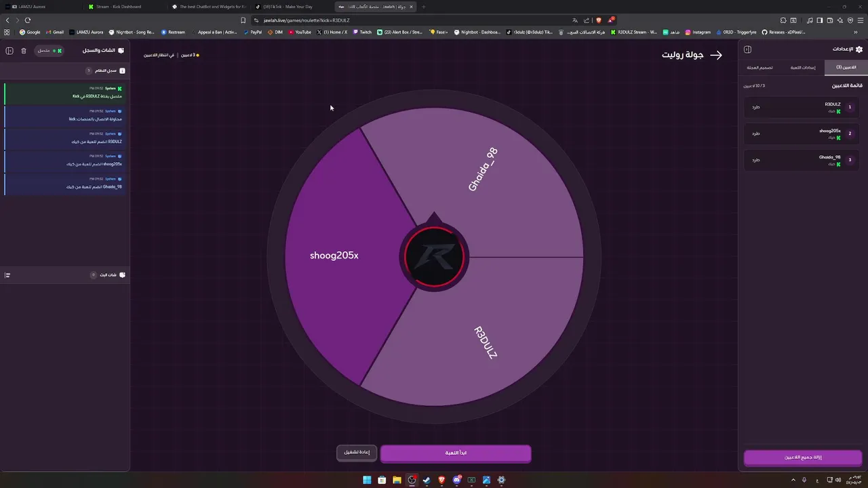Open File Explorer from the taskbar

coord(397,480)
